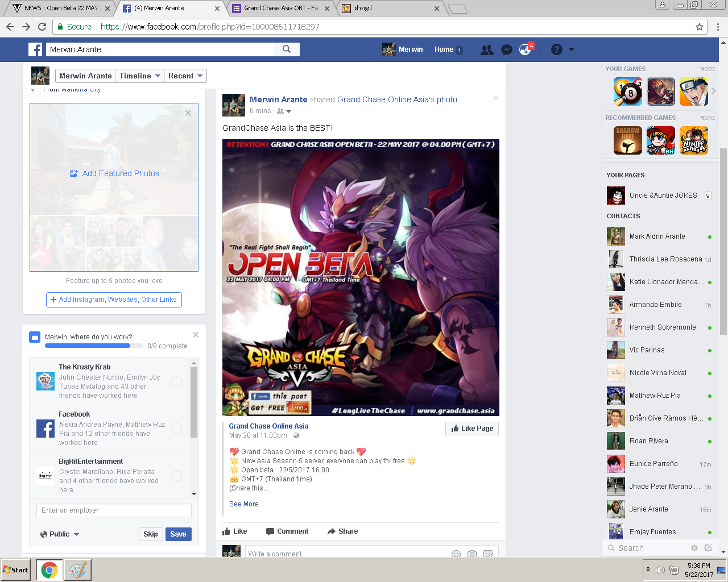The width and height of the screenshot is (728, 582).
Task: Comment on the Grand Chase post
Action: tap(287, 531)
